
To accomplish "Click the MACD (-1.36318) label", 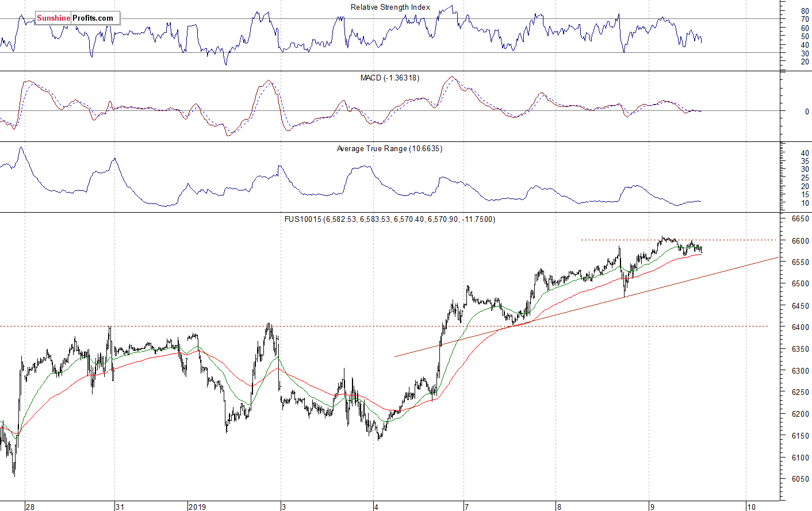I will (x=390, y=78).
